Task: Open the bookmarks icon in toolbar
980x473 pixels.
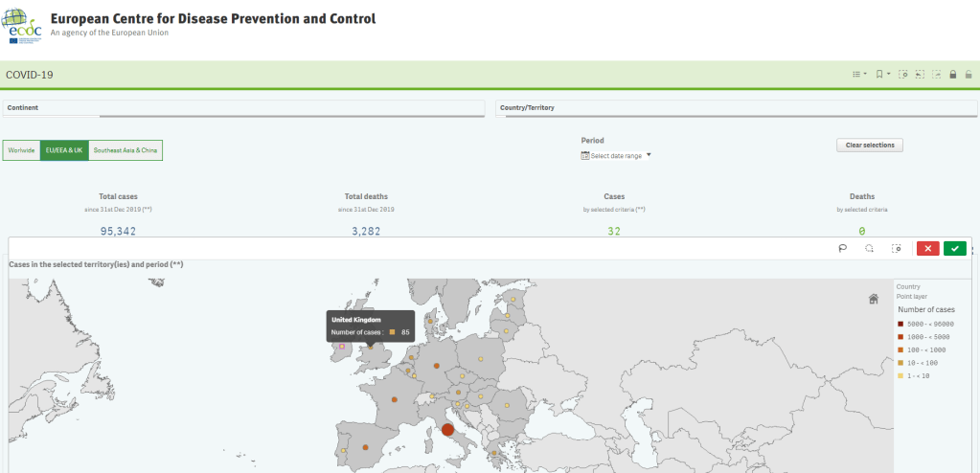Action: (x=879, y=75)
